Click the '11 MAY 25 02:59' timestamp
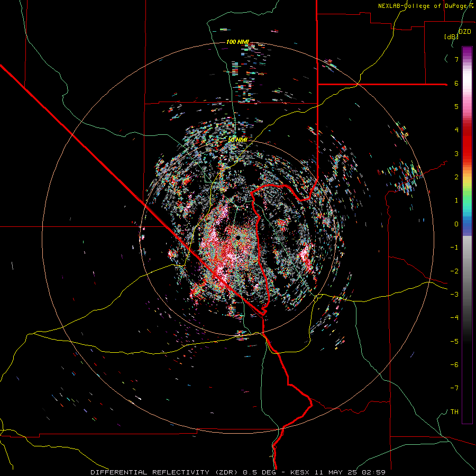Viewport: 476px width, 476px height. click(350, 472)
